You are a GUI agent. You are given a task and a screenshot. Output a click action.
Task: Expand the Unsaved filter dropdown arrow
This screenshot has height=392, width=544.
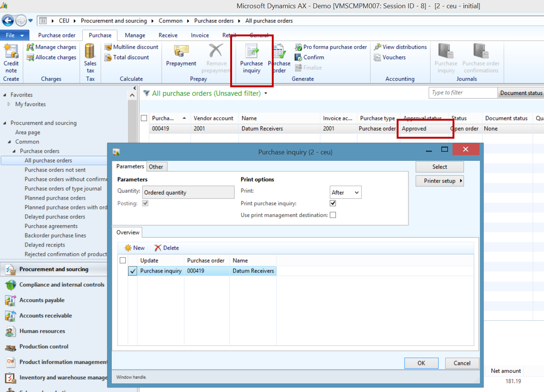266,93
